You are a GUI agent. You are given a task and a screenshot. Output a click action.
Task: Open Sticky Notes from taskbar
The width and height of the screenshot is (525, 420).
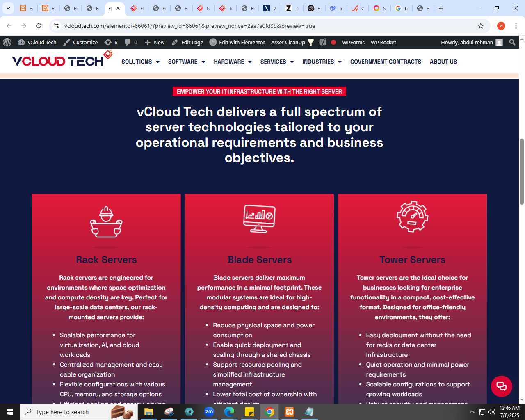(249, 412)
